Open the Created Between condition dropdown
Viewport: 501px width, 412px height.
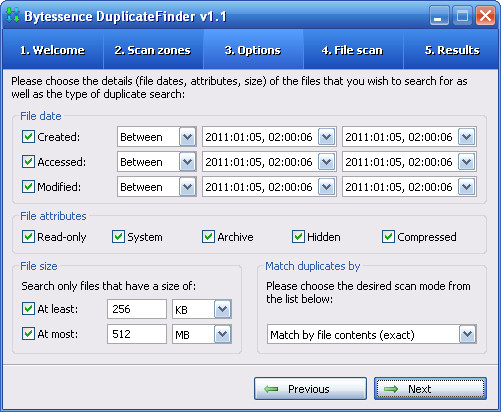point(187,136)
